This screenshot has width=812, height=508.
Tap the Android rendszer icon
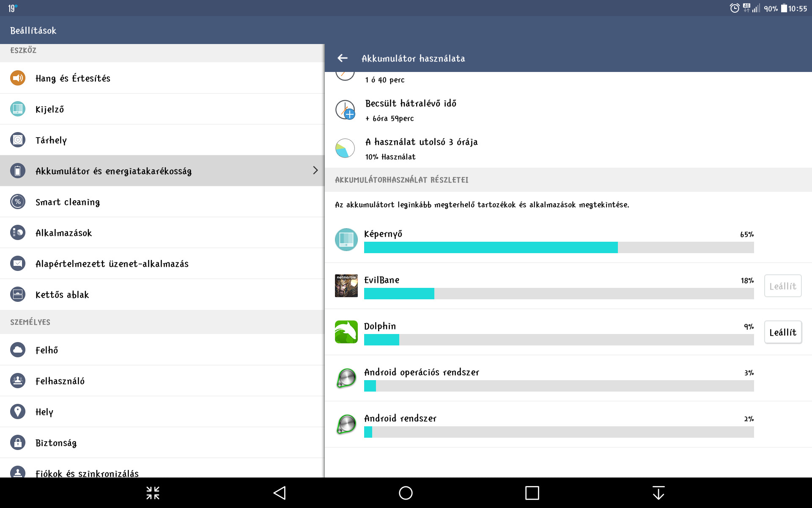coord(346,424)
